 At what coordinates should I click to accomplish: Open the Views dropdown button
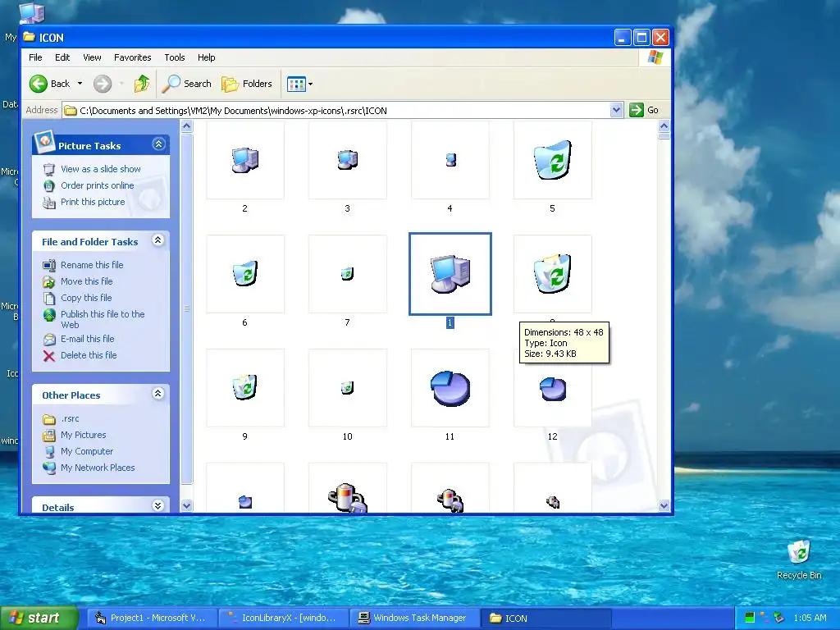click(x=299, y=84)
